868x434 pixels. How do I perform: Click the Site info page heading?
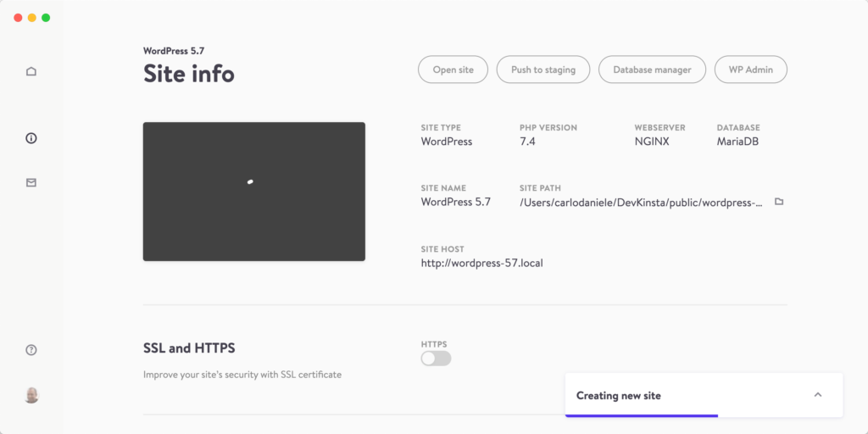(189, 74)
